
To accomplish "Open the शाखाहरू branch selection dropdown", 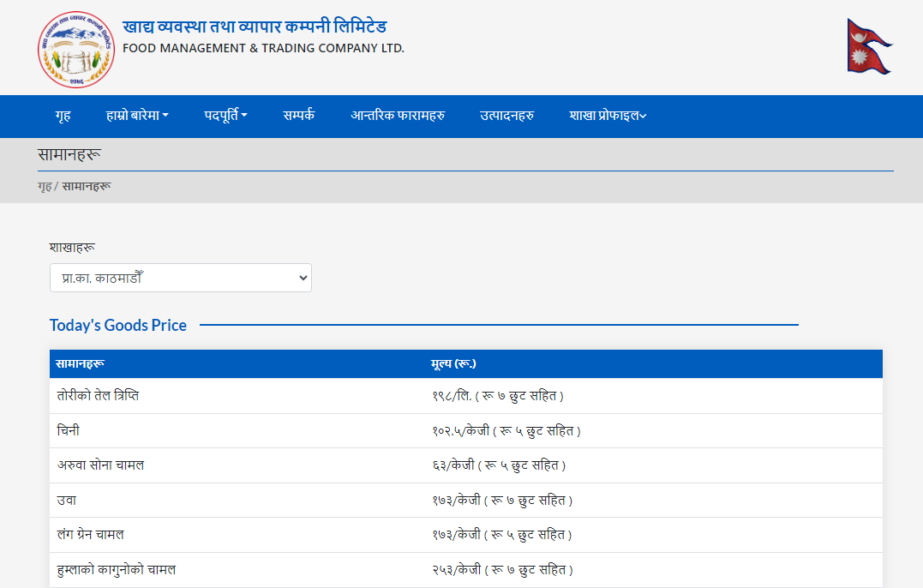I will pyautogui.click(x=181, y=279).
